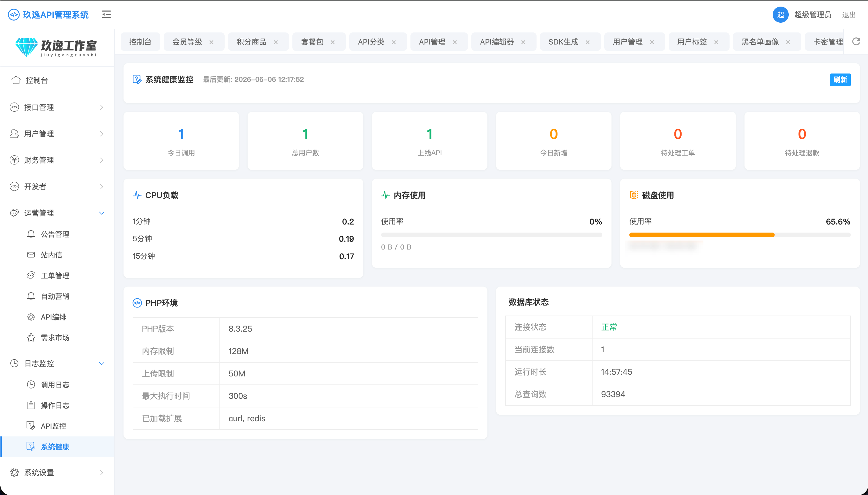Click the 公告管理 bell icon
Image resolution: width=868 pixels, height=495 pixels.
tap(31, 234)
